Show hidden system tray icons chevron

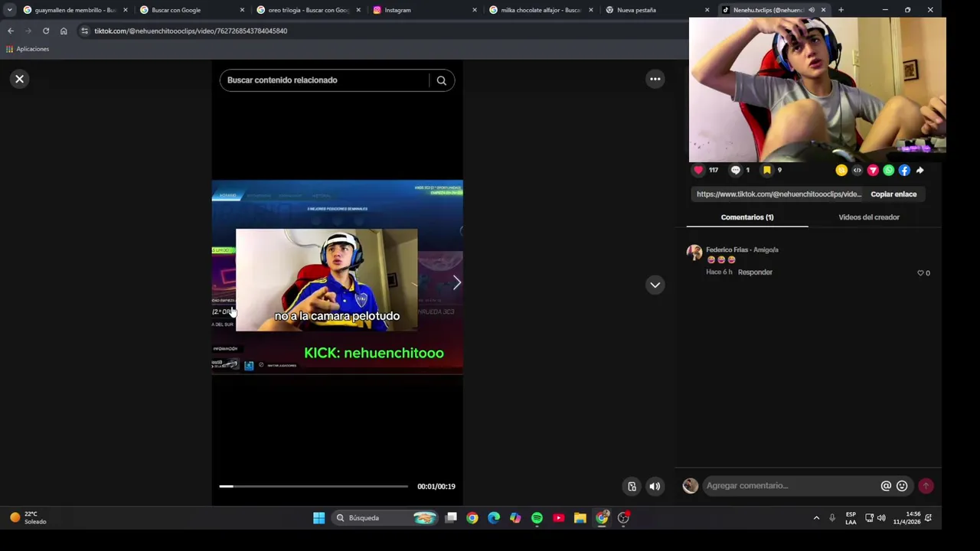(816, 518)
